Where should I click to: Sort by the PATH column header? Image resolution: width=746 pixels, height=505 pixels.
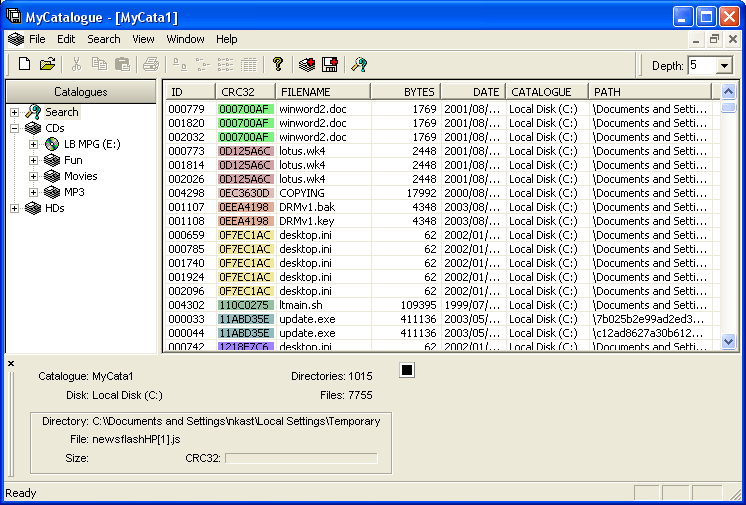click(x=650, y=92)
